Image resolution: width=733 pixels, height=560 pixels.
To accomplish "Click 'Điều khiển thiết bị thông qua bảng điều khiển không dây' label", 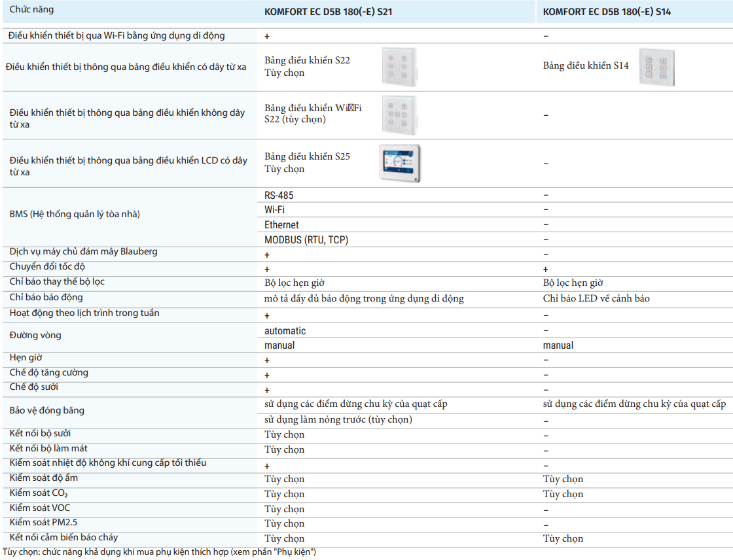I will [x=127, y=118].
